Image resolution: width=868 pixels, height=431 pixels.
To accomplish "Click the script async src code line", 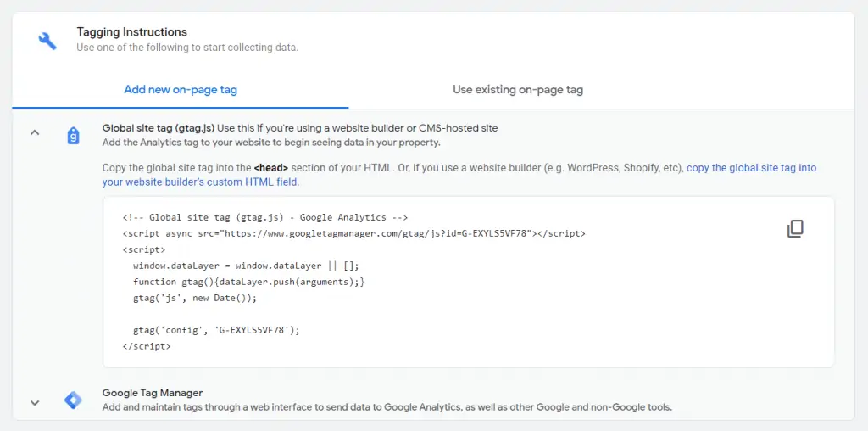I will 353,233.
